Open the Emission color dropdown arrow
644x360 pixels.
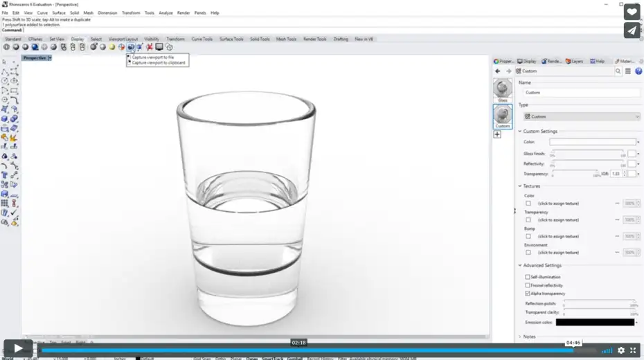637,323
